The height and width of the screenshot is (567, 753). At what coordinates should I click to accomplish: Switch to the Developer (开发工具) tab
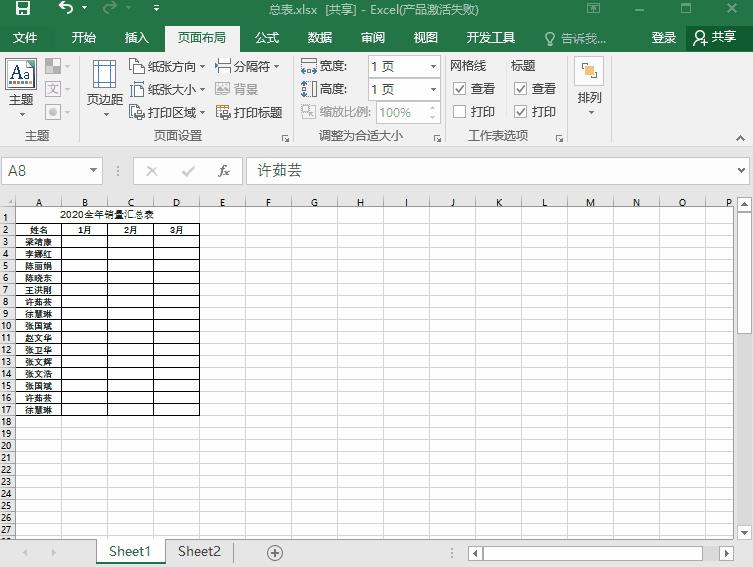tap(490, 37)
